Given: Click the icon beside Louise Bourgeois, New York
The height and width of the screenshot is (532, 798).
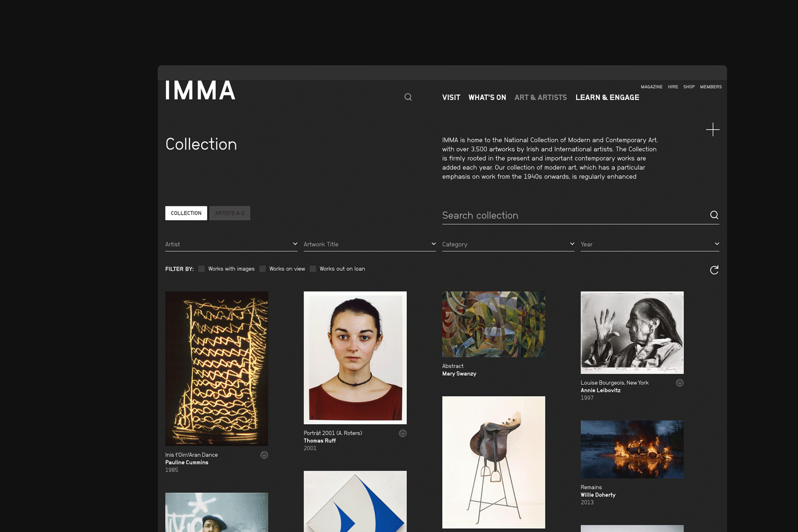Looking at the screenshot, I should pyautogui.click(x=680, y=383).
